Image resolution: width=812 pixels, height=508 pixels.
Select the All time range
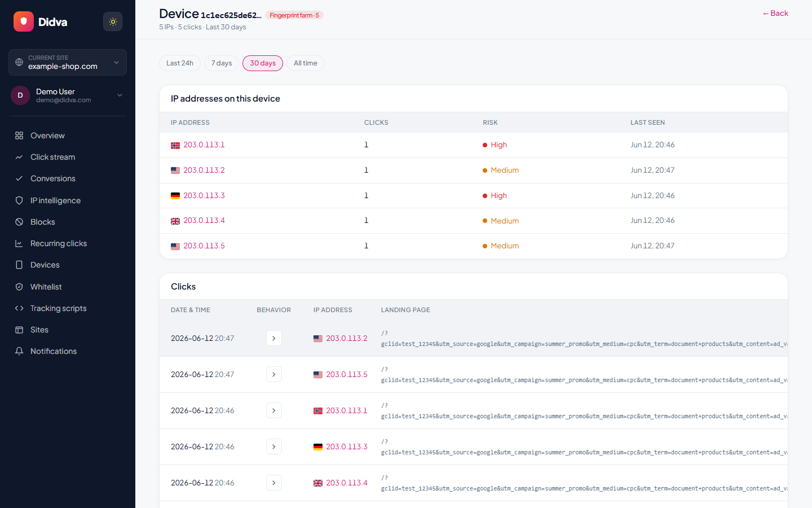click(306, 63)
